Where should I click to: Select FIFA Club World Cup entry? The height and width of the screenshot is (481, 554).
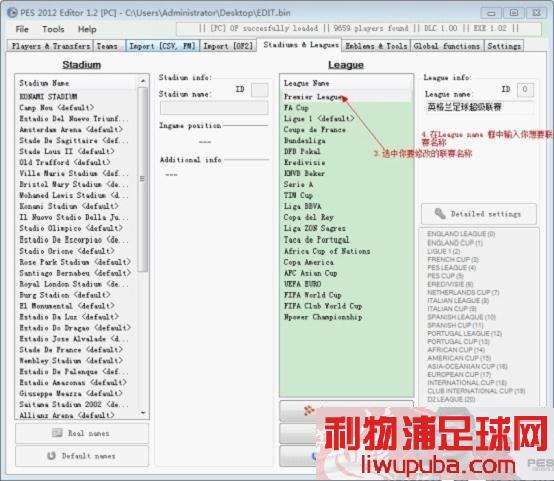[346, 306]
